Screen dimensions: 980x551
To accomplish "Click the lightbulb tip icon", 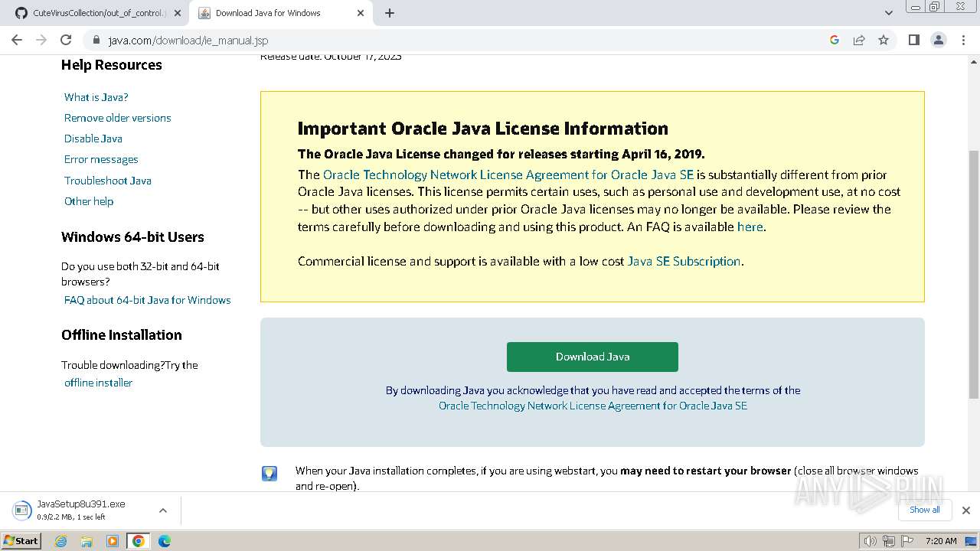I will tap(269, 474).
